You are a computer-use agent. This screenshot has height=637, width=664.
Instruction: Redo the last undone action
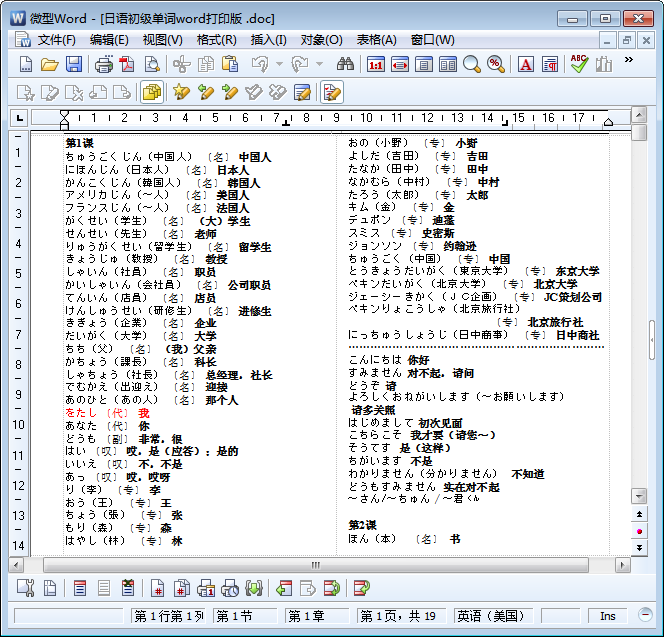(x=300, y=64)
